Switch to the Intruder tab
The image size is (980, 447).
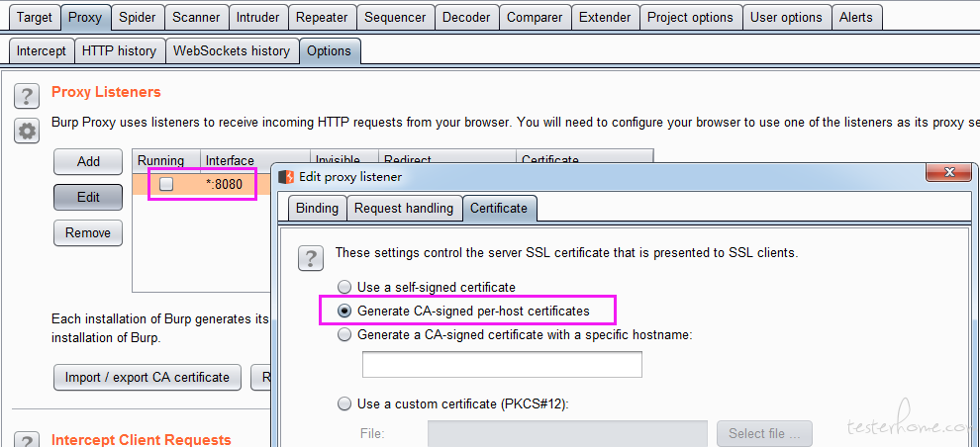click(258, 18)
